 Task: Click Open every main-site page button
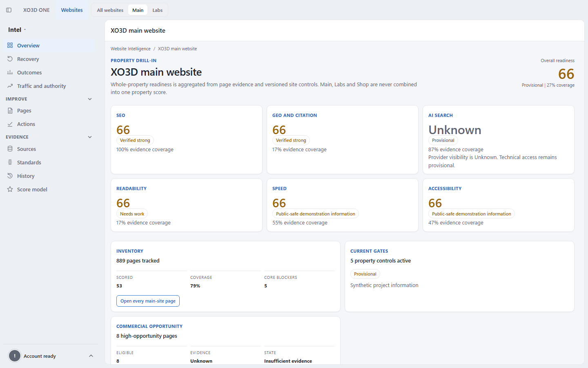pos(148,301)
